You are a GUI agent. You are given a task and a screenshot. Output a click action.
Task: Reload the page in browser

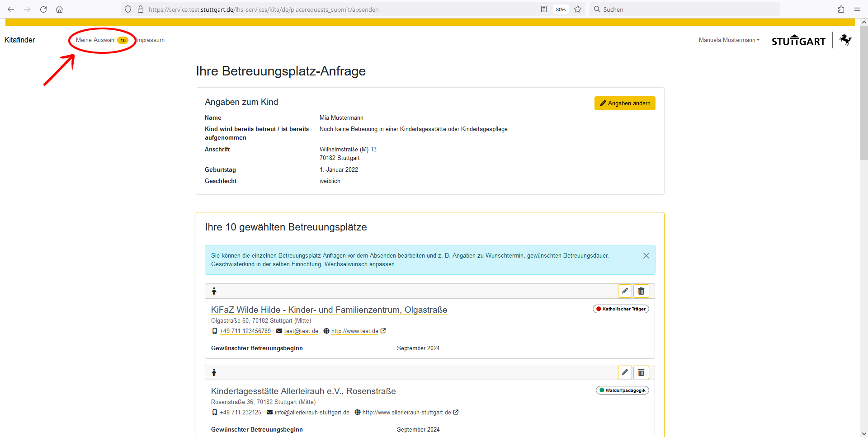[43, 9]
